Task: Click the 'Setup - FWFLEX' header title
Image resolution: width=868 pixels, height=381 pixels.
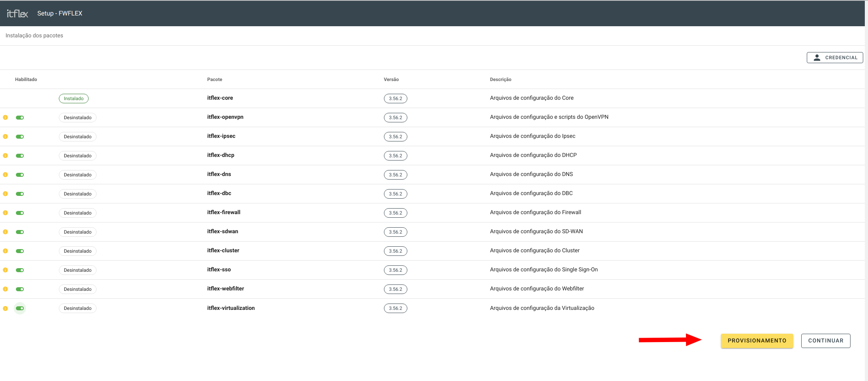Action: (60, 13)
